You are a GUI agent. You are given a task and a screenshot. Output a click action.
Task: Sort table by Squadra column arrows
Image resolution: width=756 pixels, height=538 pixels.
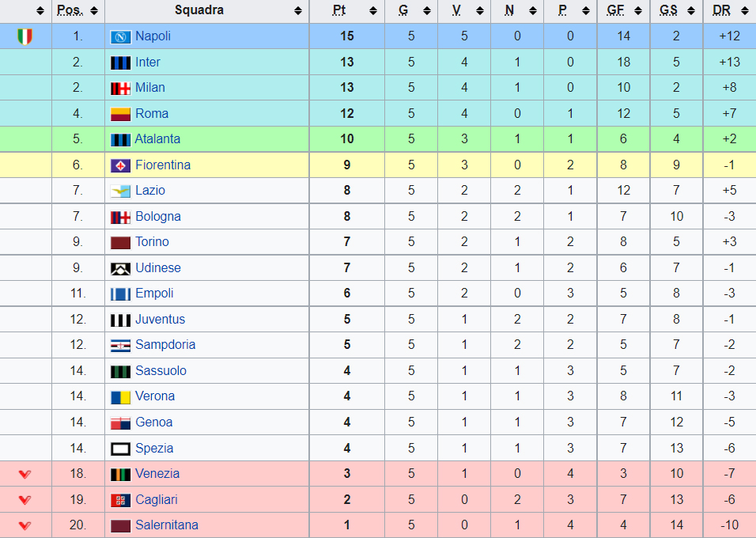click(298, 11)
